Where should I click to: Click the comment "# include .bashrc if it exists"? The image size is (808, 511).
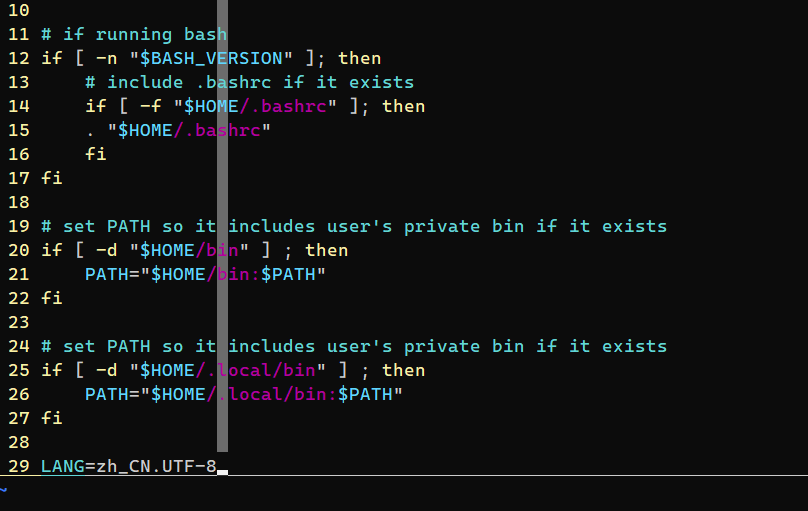tap(249, 82)
